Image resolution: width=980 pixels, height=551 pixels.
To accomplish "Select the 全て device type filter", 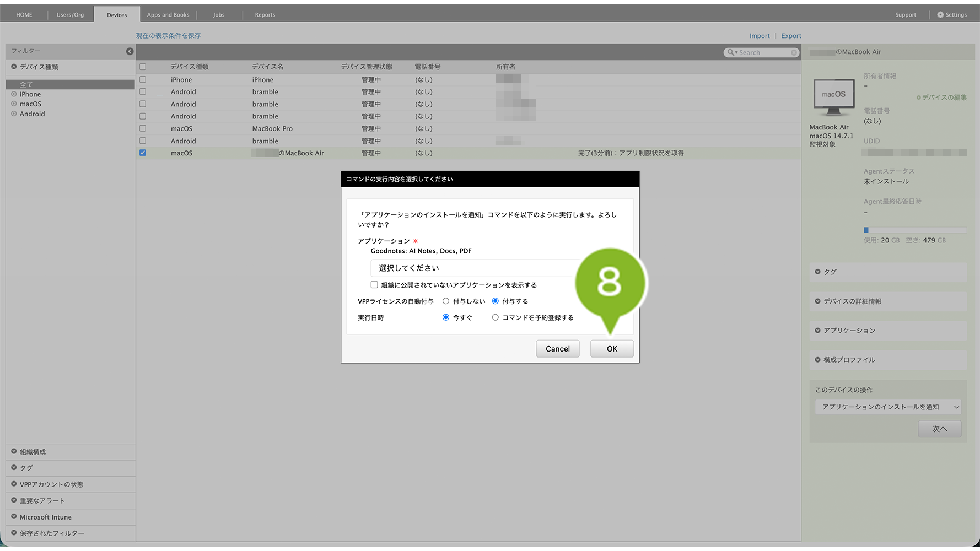I will [x=71, y=84].
